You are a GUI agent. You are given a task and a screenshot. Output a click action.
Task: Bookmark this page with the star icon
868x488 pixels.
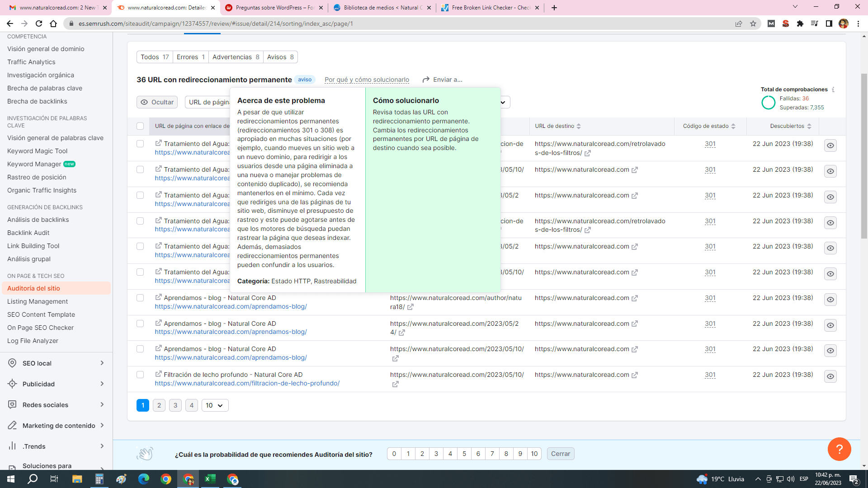(753, 23)
